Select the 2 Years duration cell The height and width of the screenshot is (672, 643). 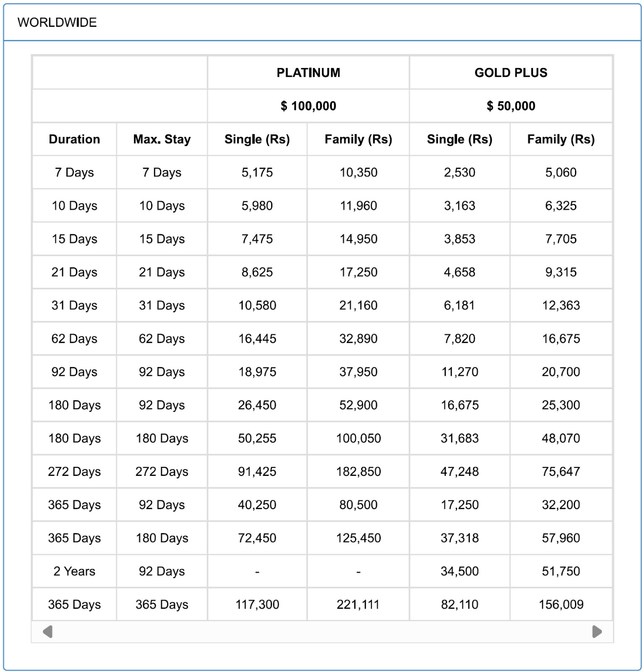coord(74,571)
